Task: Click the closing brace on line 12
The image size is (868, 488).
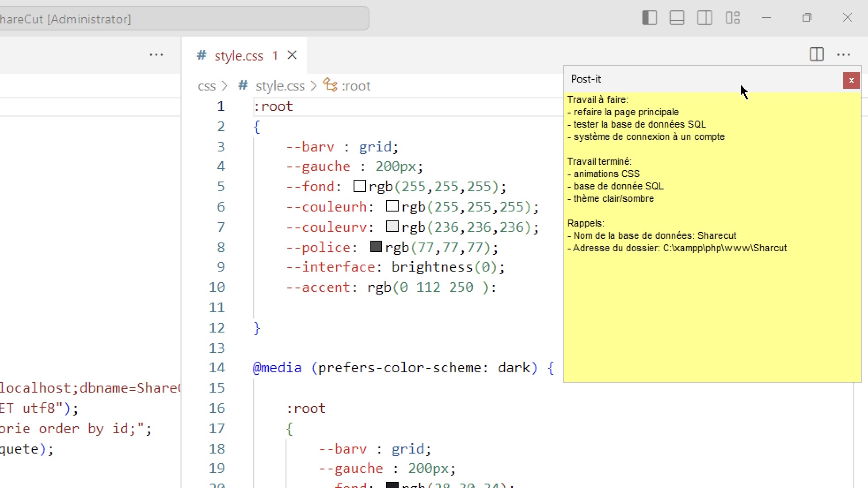Action: point(257,328)
